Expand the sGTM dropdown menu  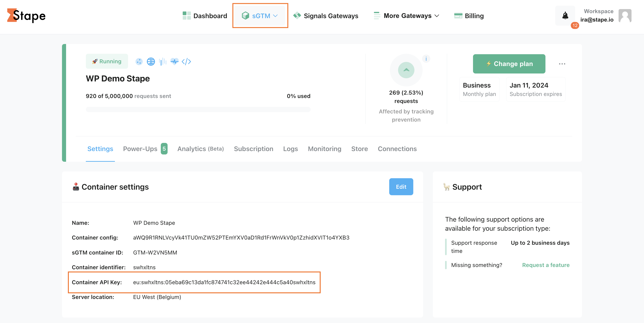(260, 16)
